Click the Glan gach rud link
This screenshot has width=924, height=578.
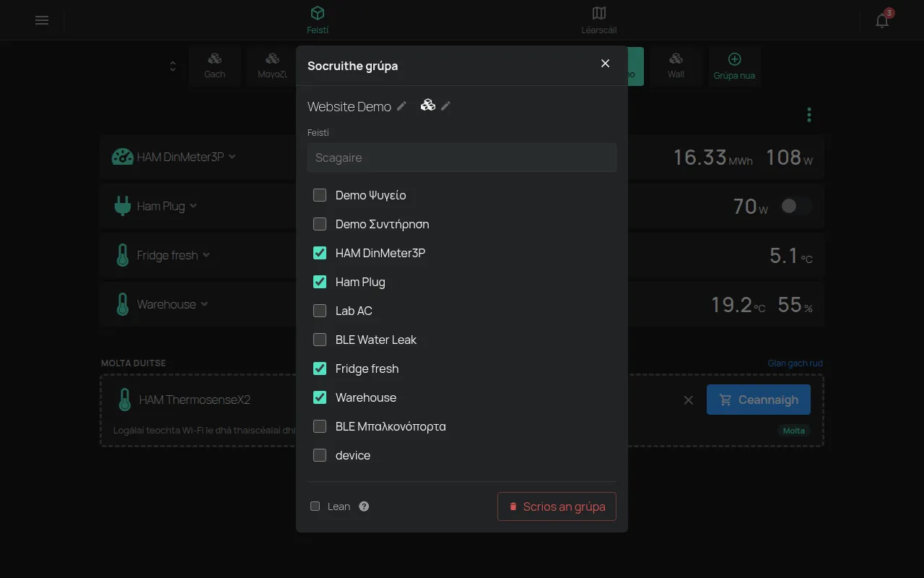click(795, 363)
